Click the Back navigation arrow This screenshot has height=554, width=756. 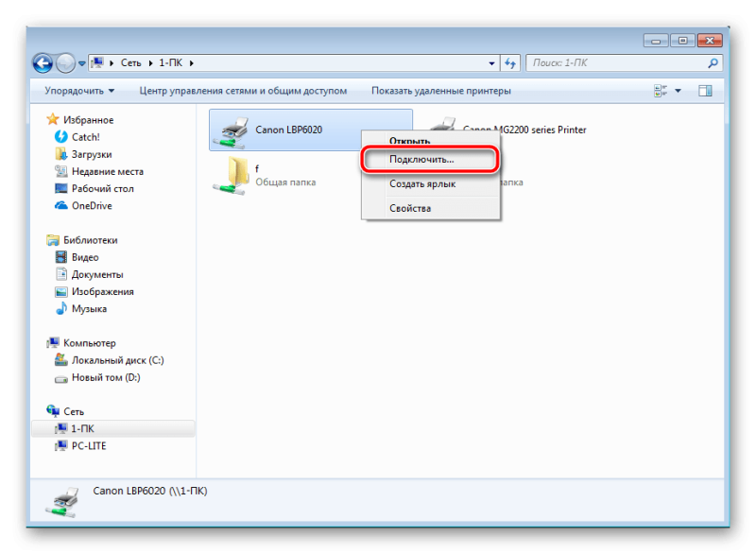click(43, 62)
